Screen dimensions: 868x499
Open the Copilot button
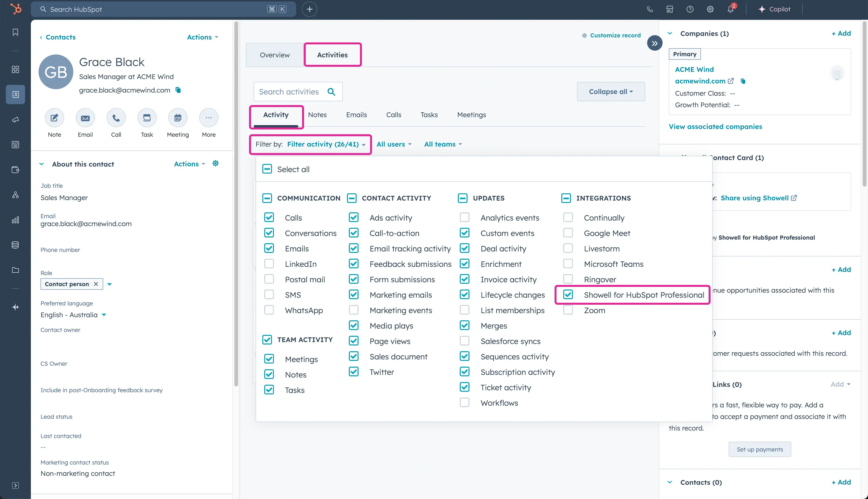[x=774, y=9]
